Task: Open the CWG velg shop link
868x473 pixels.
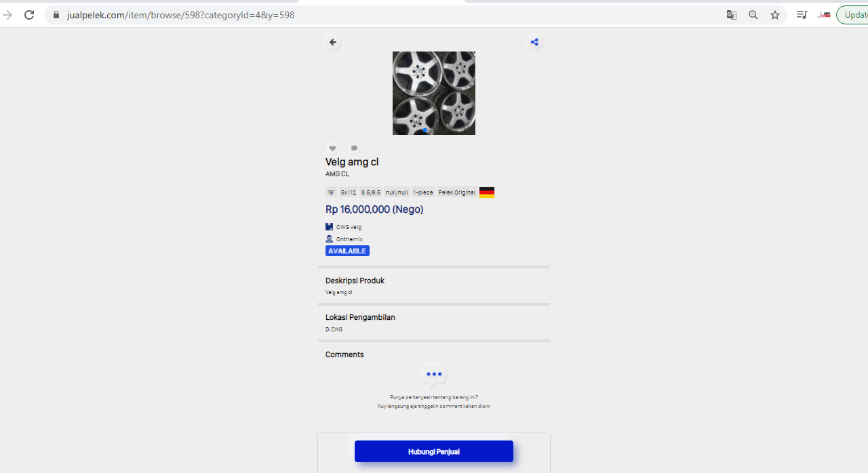Action: pos(349,227)
